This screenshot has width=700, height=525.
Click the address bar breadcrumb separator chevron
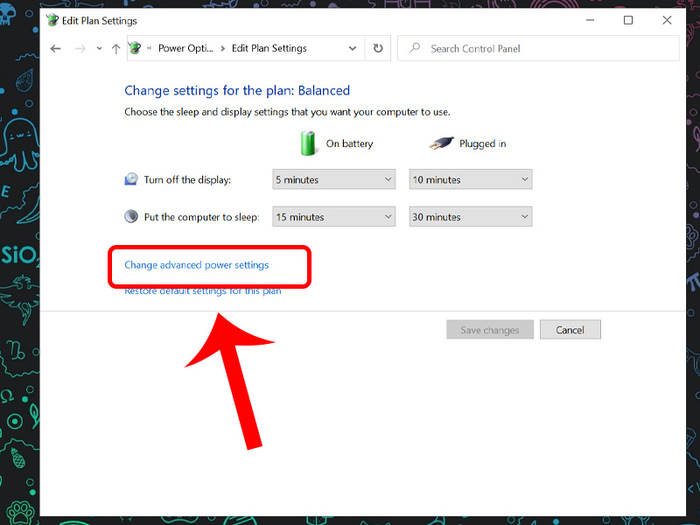(223, 48)
